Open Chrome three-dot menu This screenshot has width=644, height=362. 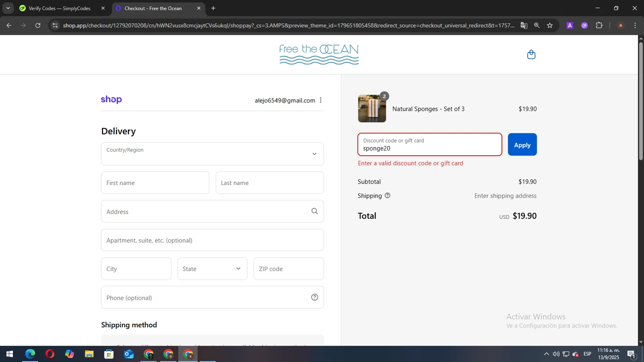pyautogui.click(x=635, y=25)
